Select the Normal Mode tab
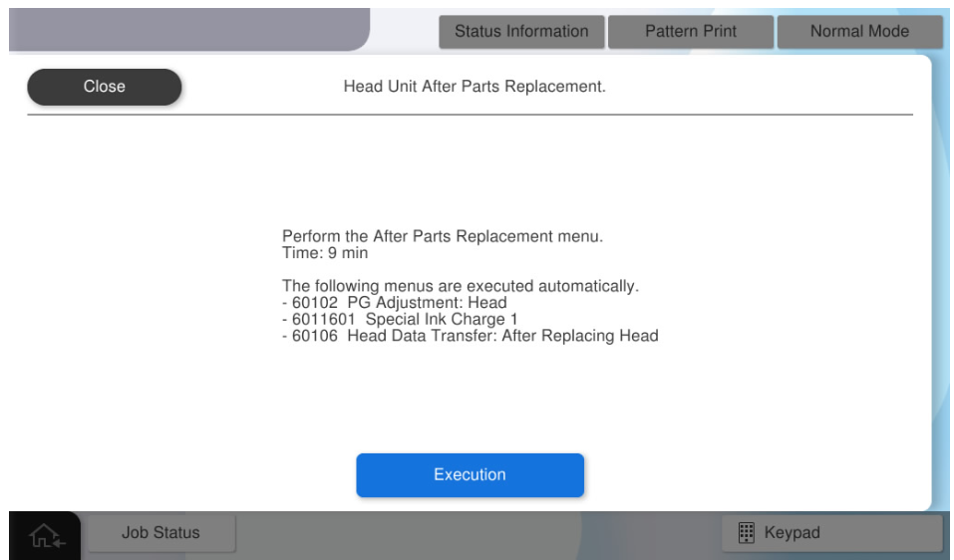 click(x=859, y=32)
